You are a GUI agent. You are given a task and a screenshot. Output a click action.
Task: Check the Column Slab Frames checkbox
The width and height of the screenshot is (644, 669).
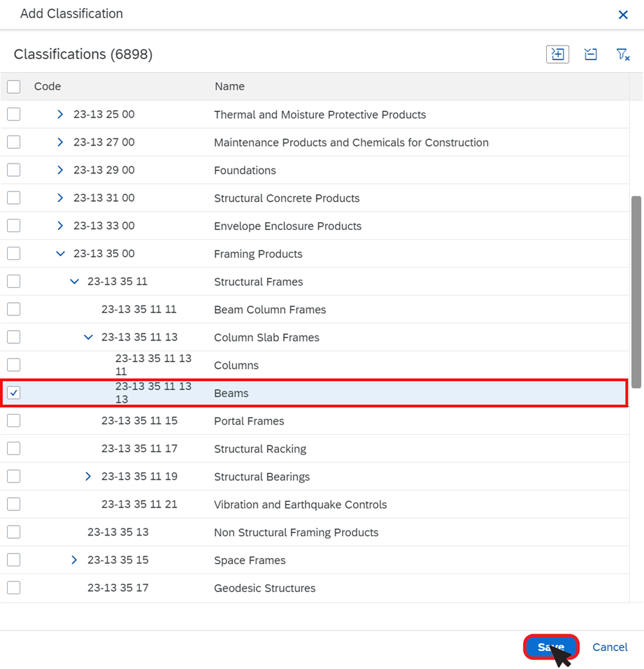click(14, 337)
